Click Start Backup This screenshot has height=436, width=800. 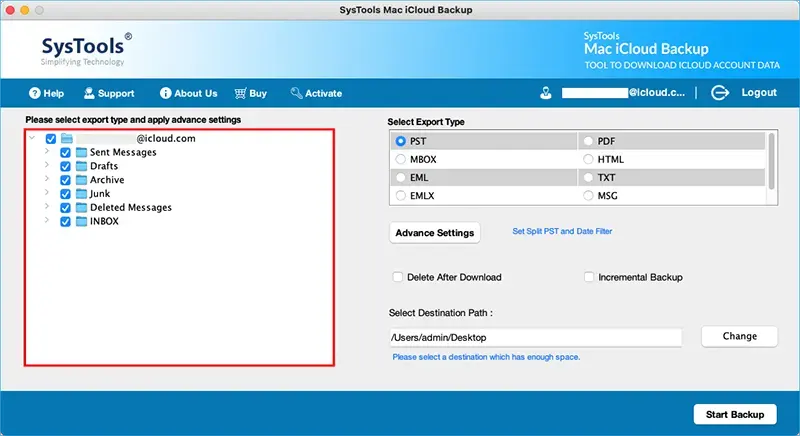(x=735, y=414)
